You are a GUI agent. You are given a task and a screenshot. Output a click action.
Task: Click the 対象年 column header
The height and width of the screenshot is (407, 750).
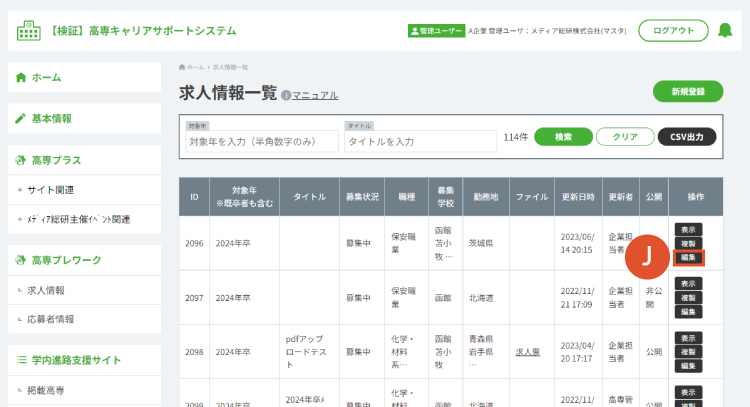click(x=244, y=197)
